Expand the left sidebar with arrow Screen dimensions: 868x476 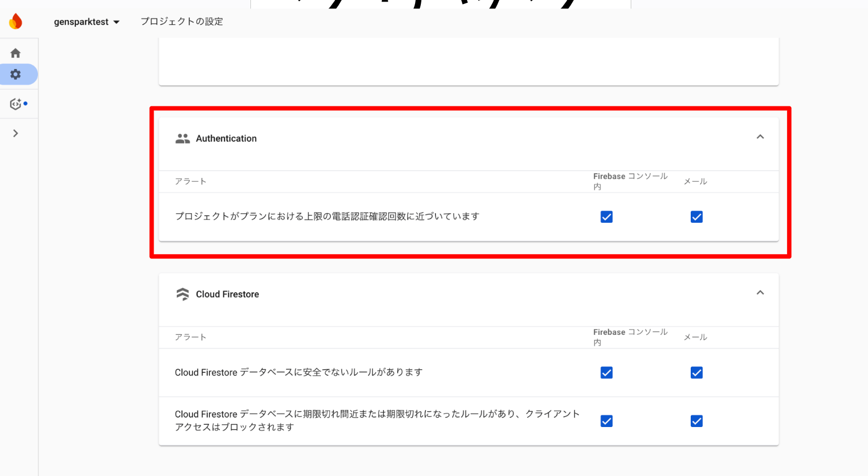(x=16, y=133)
